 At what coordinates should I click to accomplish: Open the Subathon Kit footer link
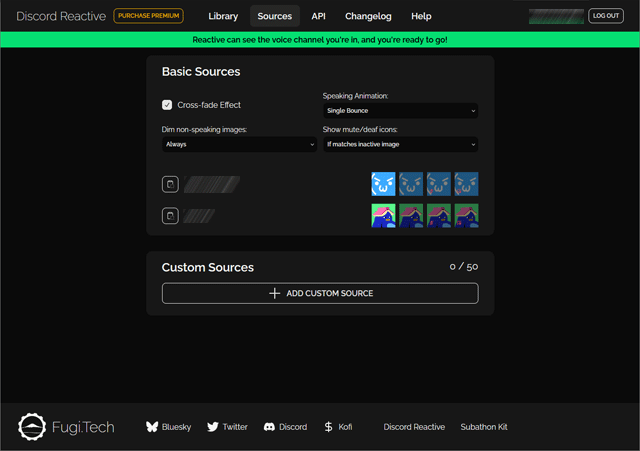point(484,427)
